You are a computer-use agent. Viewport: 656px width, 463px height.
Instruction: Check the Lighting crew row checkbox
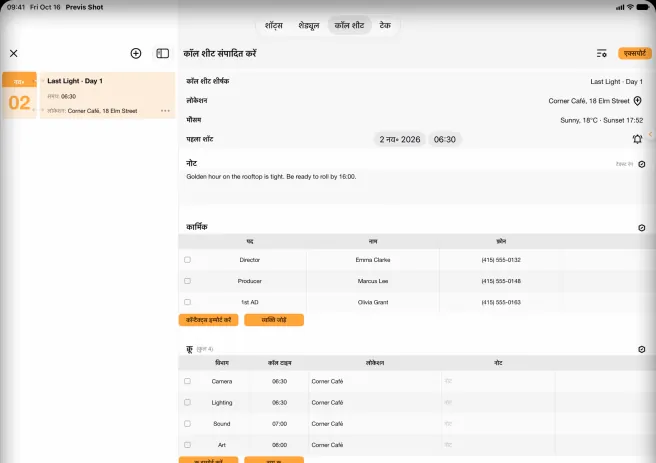[187, 402]
